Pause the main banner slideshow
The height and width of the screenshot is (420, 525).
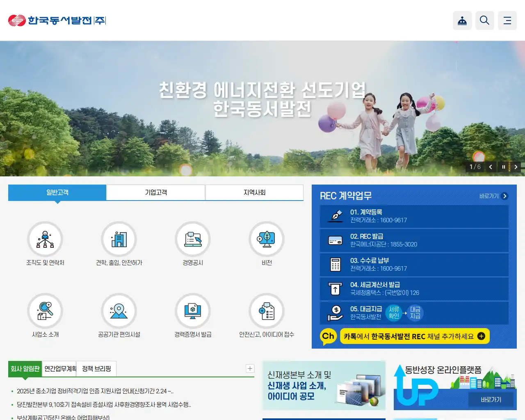(503, 167)
